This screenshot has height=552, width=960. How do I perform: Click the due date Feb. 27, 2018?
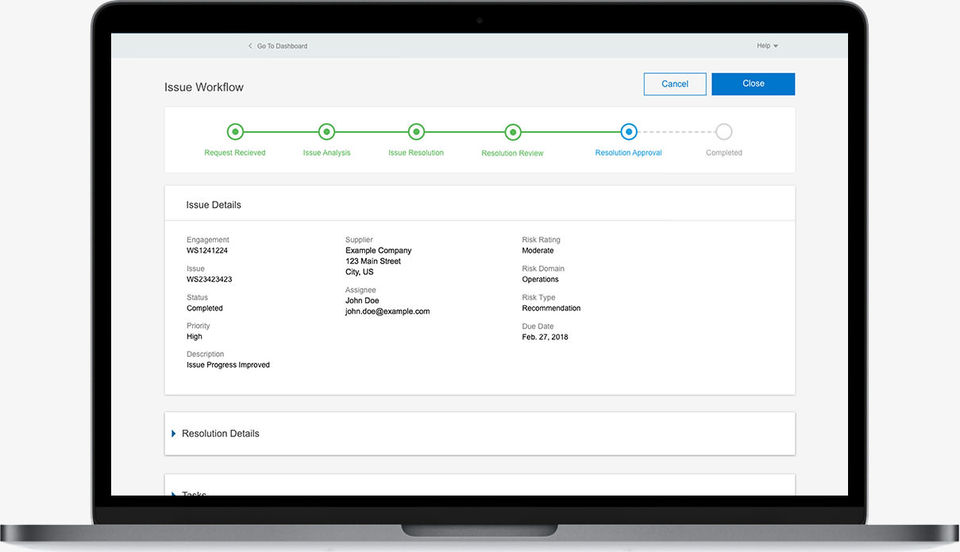pos(545,337)
